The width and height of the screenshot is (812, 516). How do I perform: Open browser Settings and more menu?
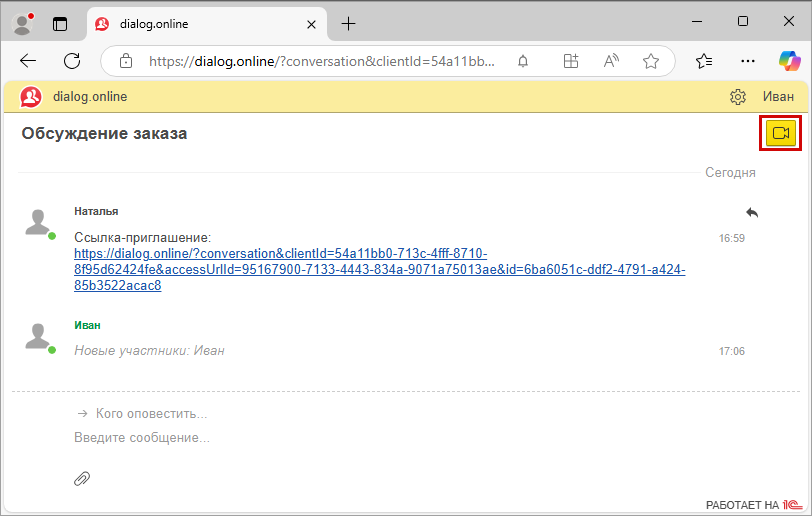pyautogui.click(x=747, y=61)
